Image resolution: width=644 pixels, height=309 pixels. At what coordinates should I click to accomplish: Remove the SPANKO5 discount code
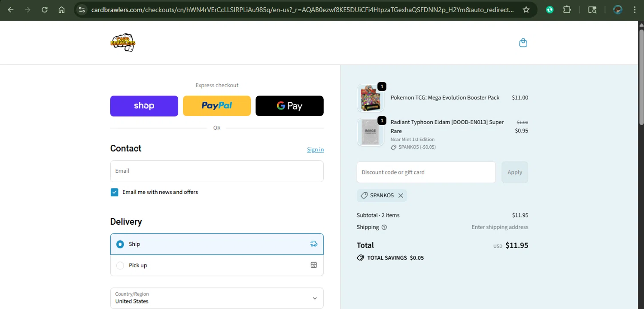401,196
